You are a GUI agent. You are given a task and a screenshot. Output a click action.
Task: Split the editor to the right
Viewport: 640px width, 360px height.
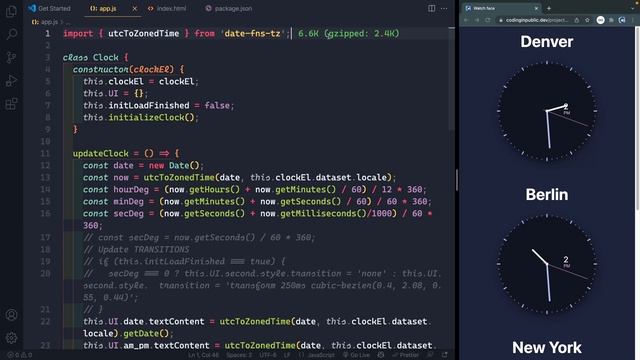click(x=431, y=8)
